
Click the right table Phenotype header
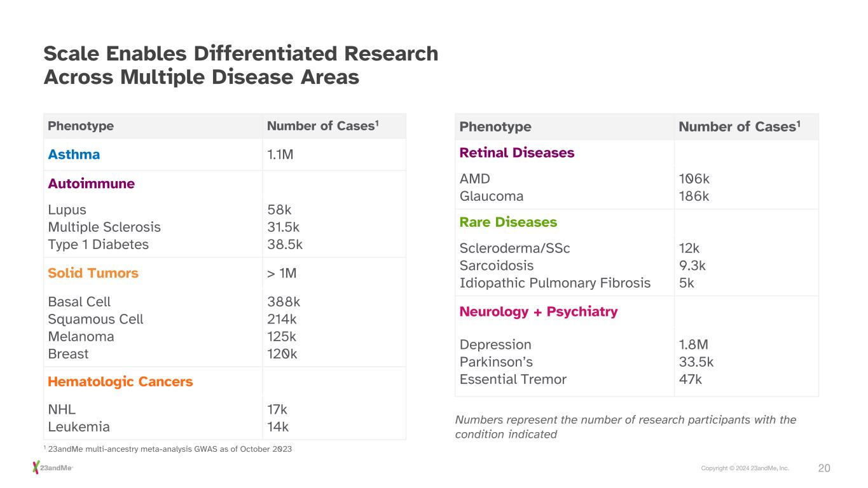[495, 126]
